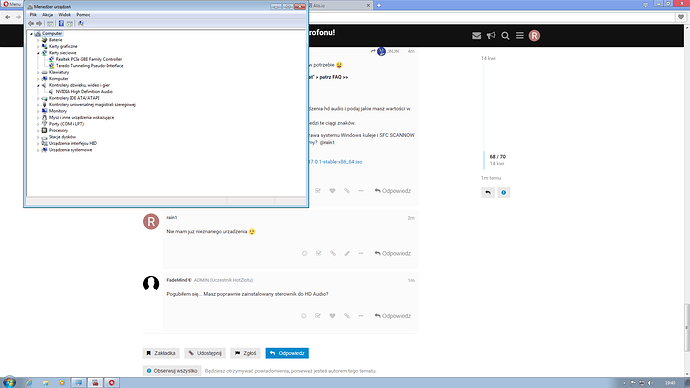The width and height of the screenshot is (690, 388).
Task: Expand the Procesory tree node
Action: [x=38, y=131]
